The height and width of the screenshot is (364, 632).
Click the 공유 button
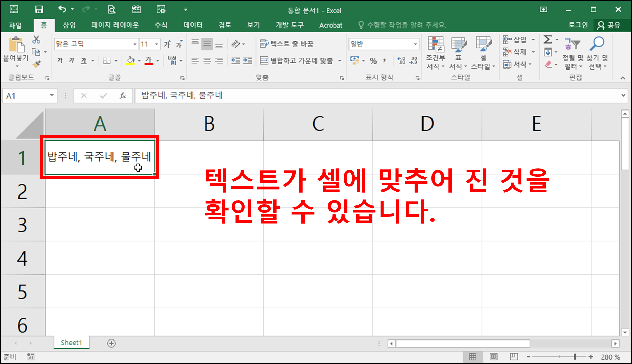610,25
